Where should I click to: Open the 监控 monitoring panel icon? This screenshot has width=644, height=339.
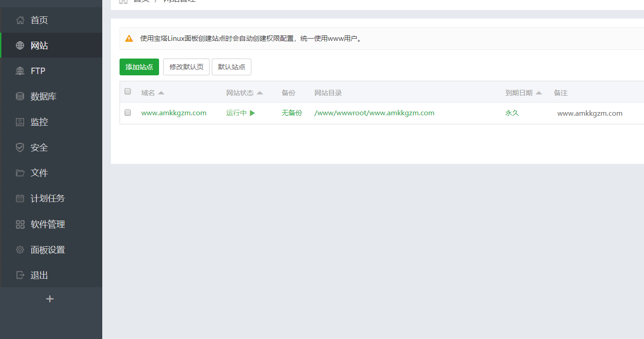click(20, 122)
